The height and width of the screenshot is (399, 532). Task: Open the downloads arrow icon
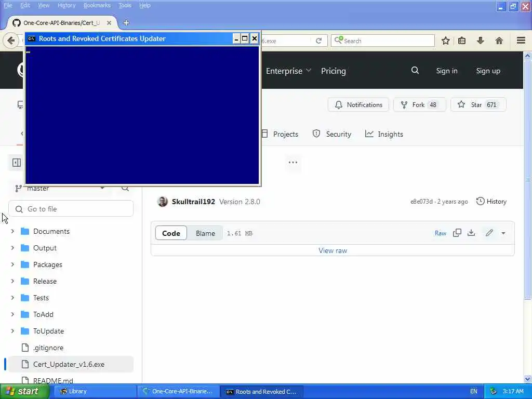481,41
